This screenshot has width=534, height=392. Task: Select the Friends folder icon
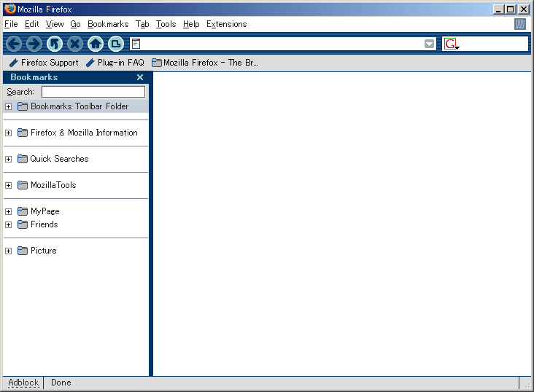click(x=23, y=224)
